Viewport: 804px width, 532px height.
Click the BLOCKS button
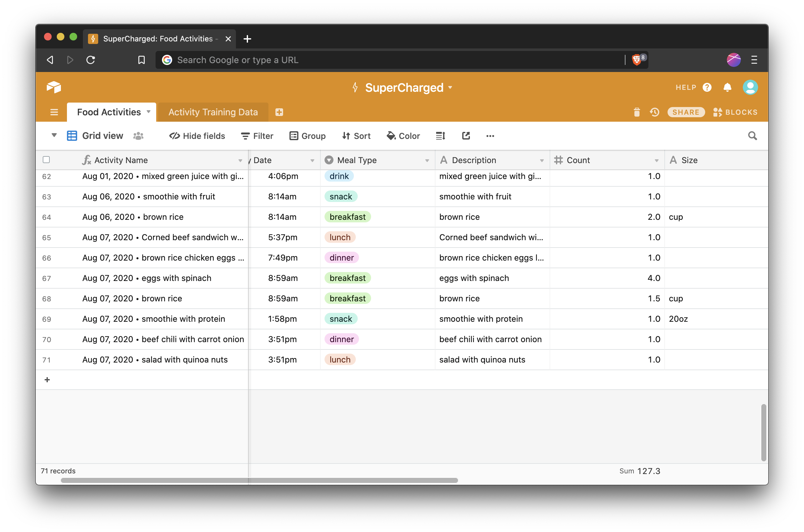[735, 111]
